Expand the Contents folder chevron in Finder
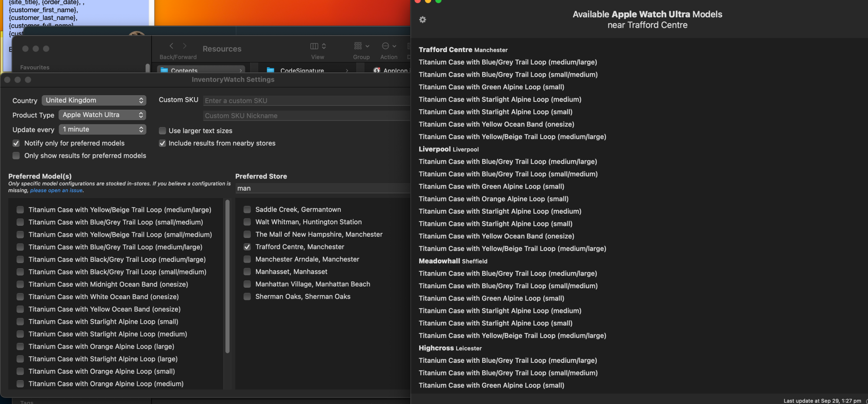The width and height of the screenshot is (868, 404). coord(241,70)
